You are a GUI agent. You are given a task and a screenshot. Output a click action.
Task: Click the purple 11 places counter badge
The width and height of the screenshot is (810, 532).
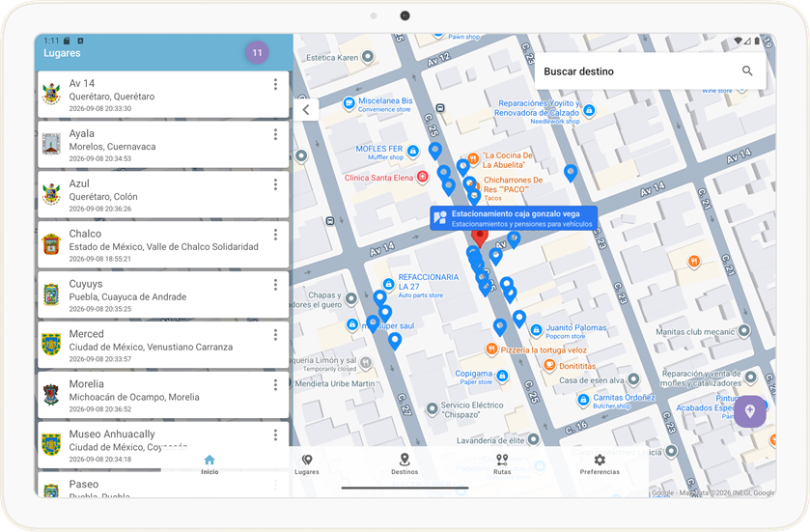(x=257, y=53)
